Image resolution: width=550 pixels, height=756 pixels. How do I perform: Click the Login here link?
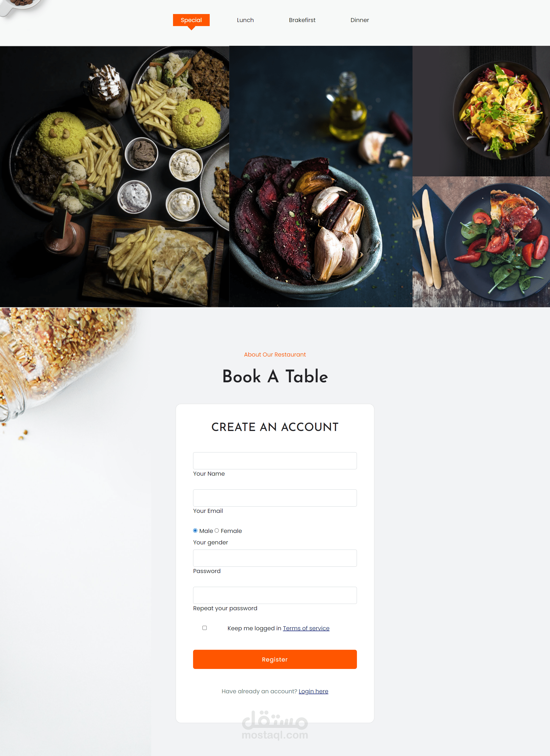click(x=313, y=691)
